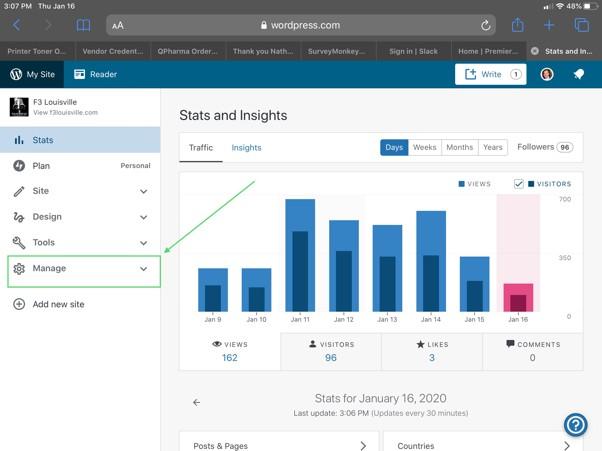Open the Safari tab overview icon

coord(582,25)
